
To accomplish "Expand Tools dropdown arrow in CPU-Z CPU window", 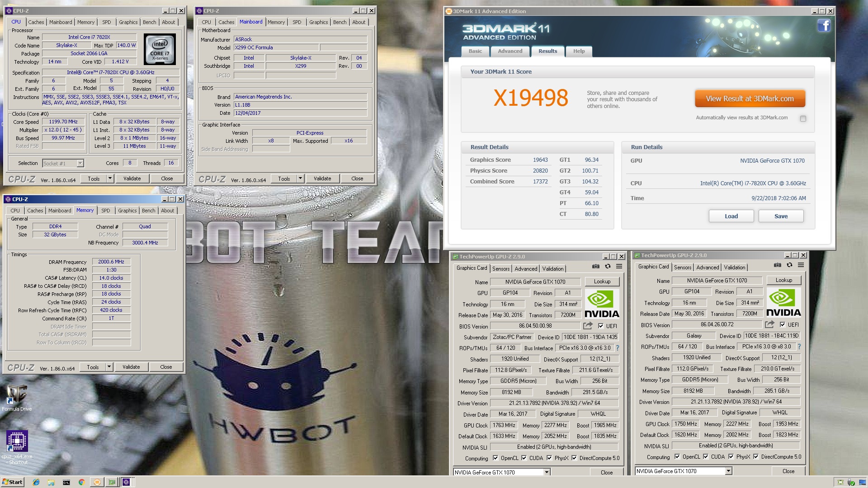I will point(110,178).
